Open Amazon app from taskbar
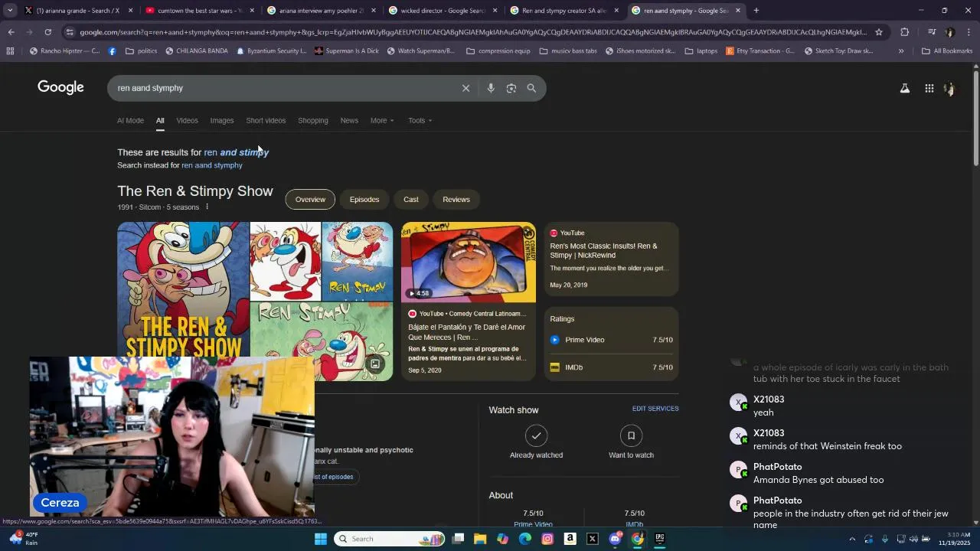Viewport: 980px width, 551px height. click(x=570, y=539)
